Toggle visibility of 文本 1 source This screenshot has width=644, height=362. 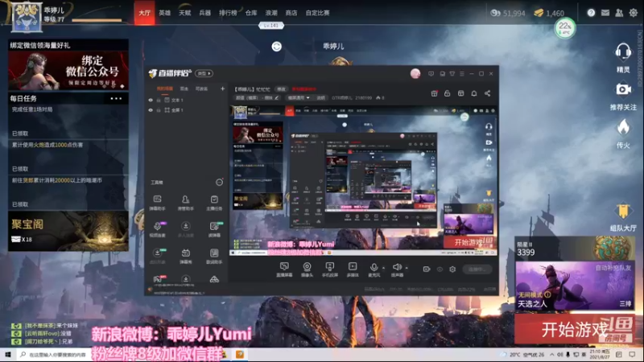(x=151, y=100)
